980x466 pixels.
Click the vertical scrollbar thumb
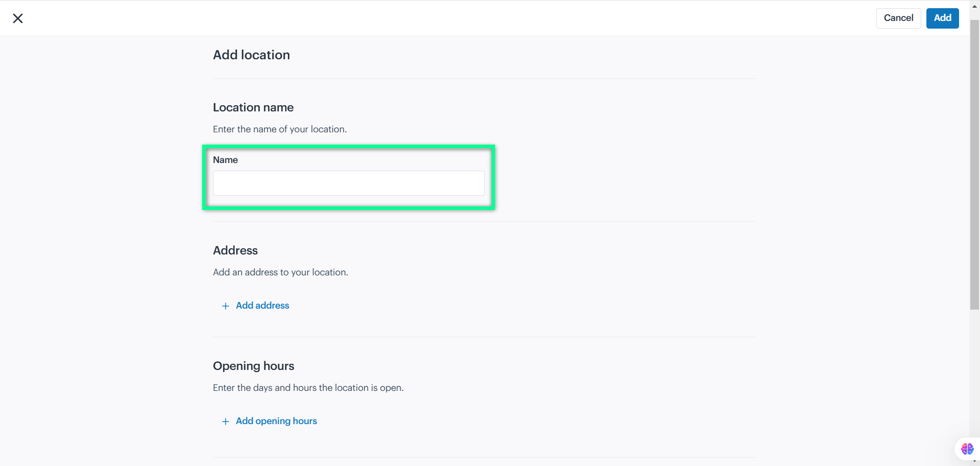pyautogui.click(x=974, y=165)
